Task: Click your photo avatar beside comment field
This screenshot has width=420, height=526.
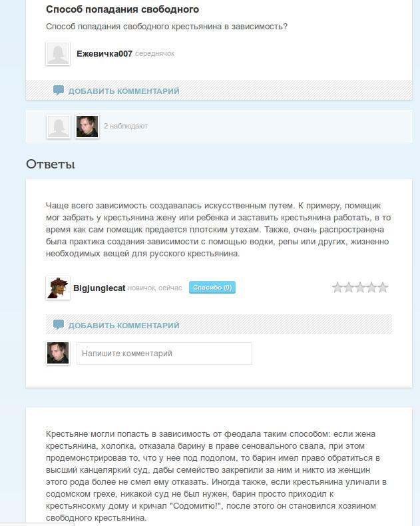Action: tap(58, 353)
